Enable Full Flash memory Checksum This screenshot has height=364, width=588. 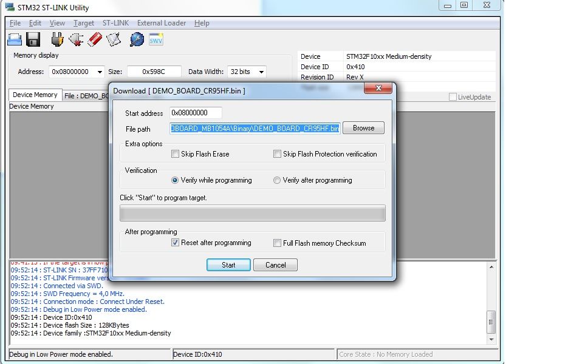pos(277,243)
